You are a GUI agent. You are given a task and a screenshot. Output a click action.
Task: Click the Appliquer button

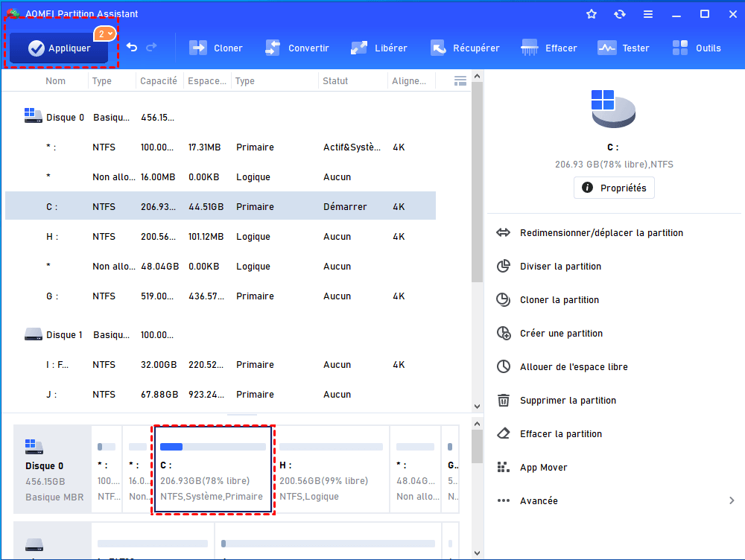coord(58,48)
